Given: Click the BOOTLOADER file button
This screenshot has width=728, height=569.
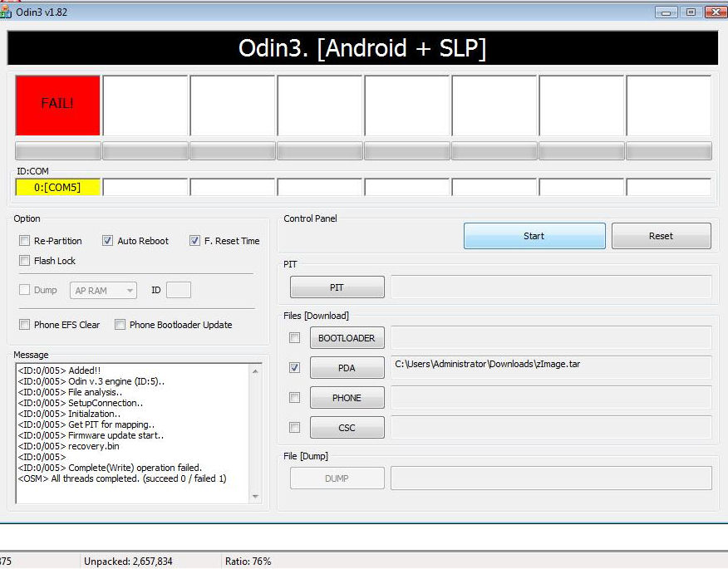Looking at the screenshot, I should point(347,338).
